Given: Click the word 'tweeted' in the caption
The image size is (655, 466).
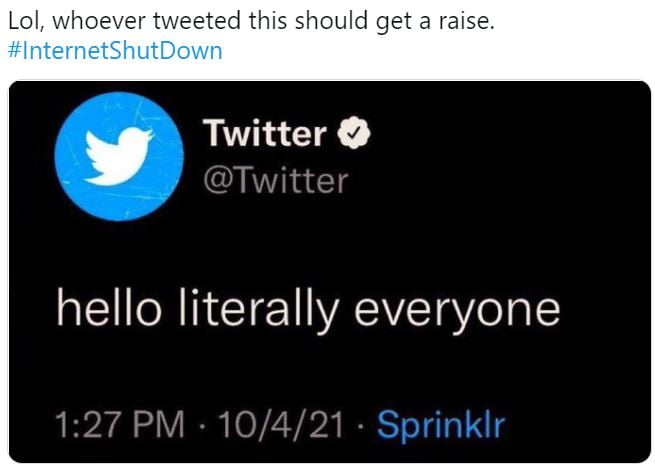Looking at the screenshot, I should tap(197, 20).
